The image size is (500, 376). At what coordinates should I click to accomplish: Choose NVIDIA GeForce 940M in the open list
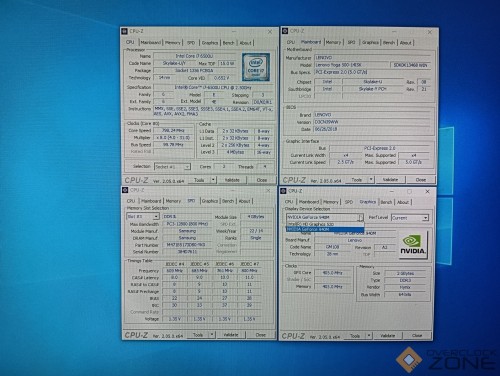point(325,229)
